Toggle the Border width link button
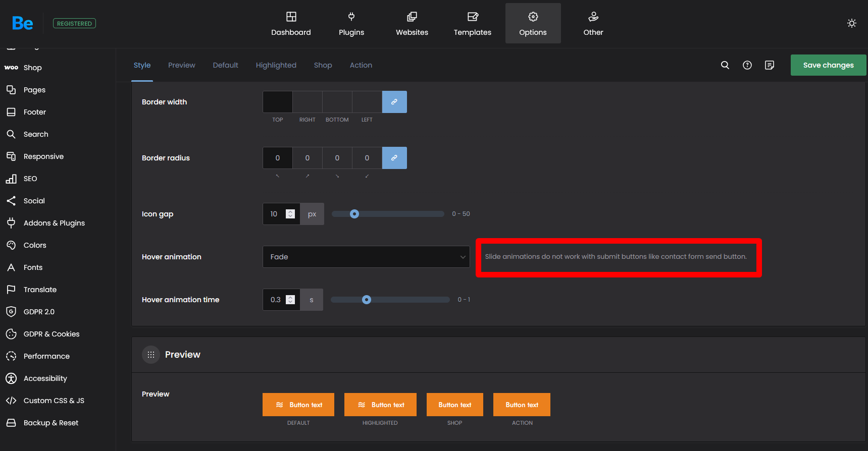The width and height of the screenshot is (868, 451). point(394,102)
